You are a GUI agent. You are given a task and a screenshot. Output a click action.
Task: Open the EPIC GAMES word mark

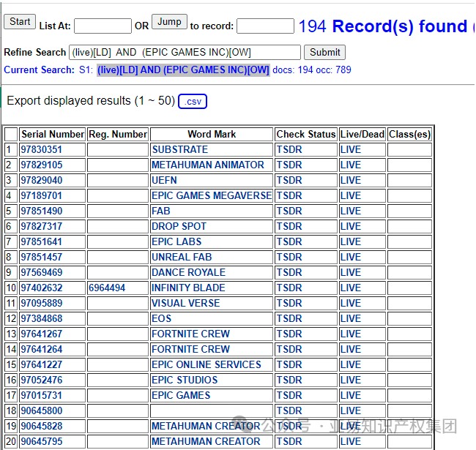[181, 395]
